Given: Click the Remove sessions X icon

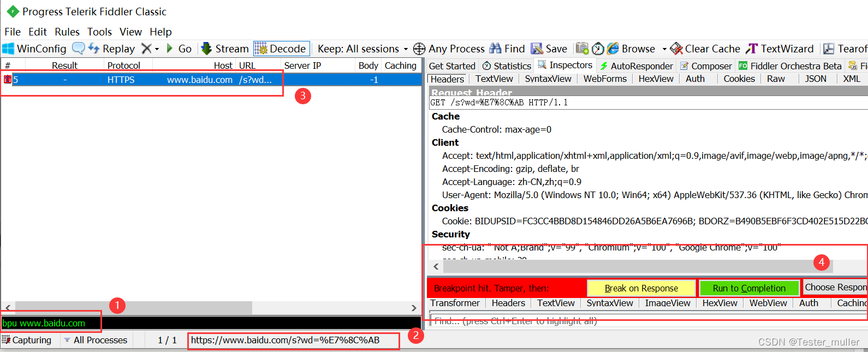Looking at the screenshot, I should pos(146,49).
